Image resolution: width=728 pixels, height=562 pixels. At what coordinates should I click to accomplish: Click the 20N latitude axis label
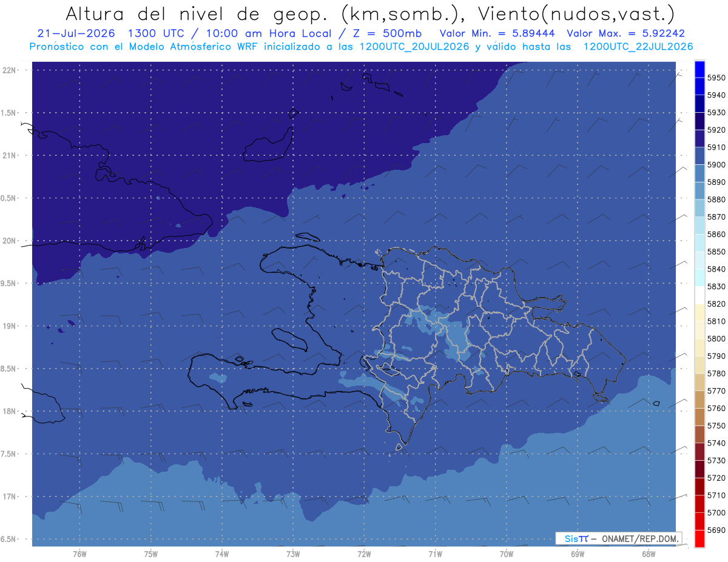pos(9,241)
